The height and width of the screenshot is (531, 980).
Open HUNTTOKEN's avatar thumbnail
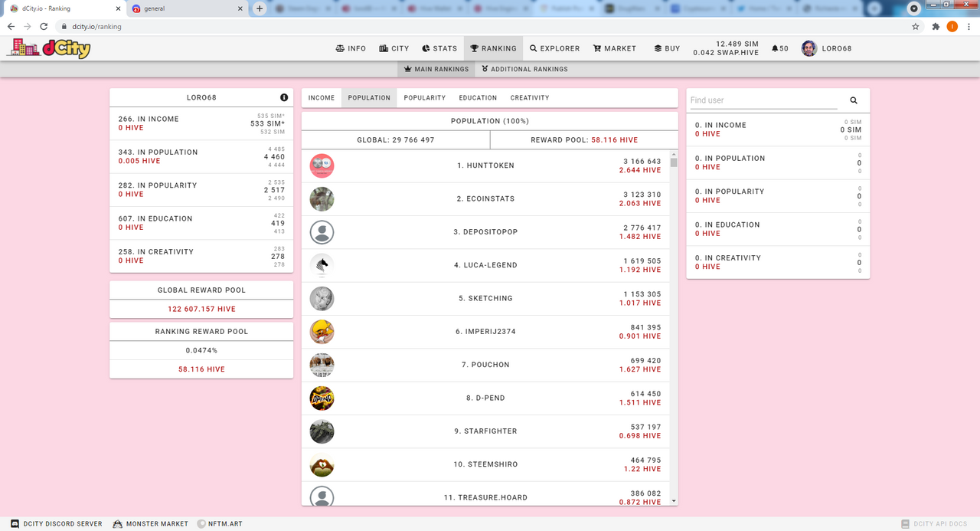point(322,166)
